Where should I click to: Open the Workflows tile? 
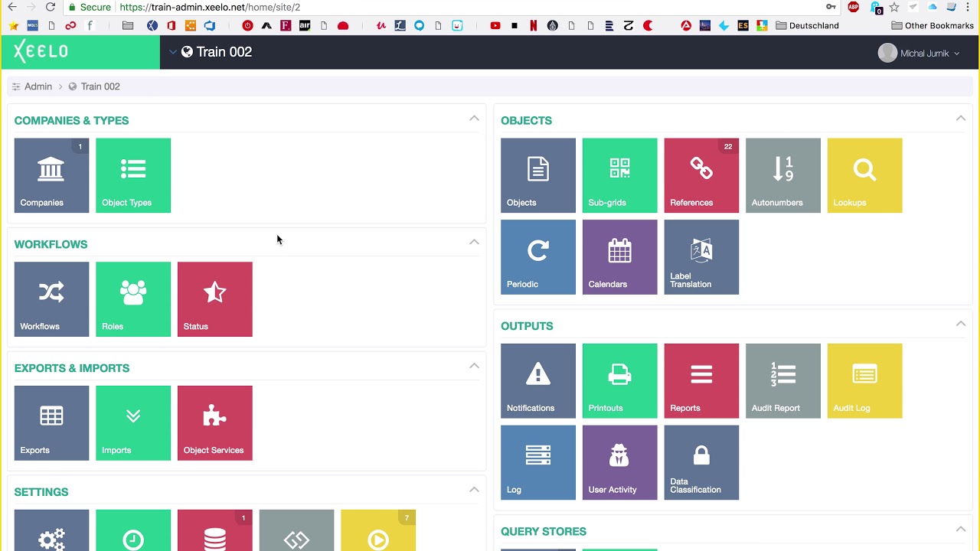51,299
